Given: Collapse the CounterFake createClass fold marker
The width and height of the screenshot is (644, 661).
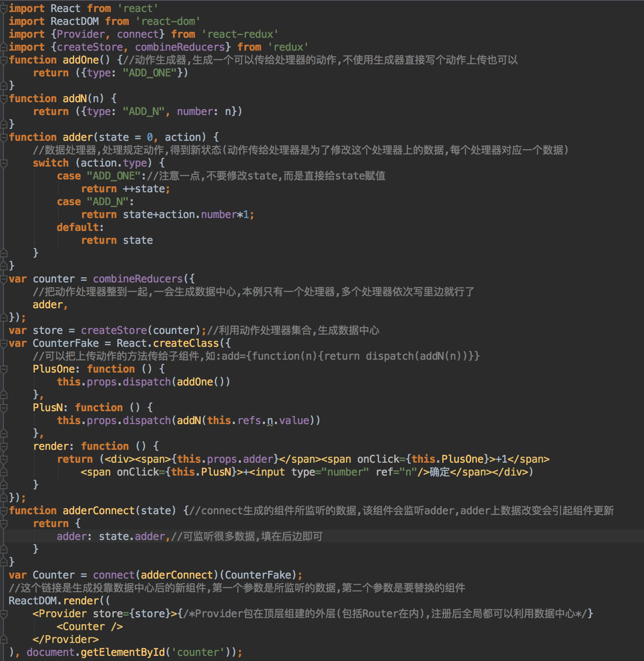Looking at the screenshot, I should pos(4,343).
